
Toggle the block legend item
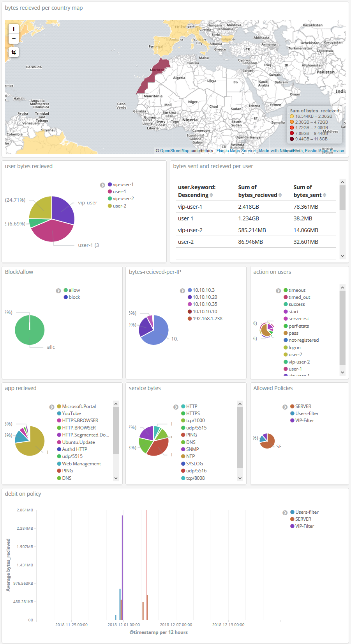(x=74, y=297)
